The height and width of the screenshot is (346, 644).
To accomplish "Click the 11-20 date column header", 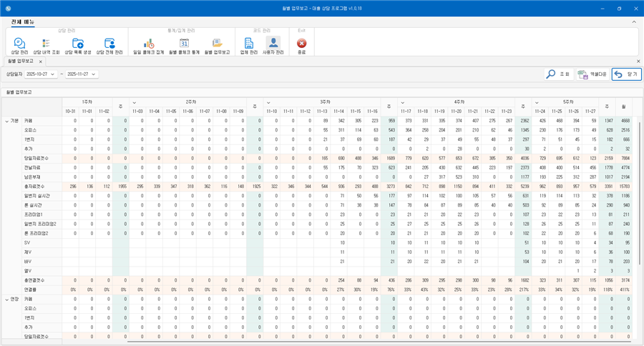I will (456, 112).
